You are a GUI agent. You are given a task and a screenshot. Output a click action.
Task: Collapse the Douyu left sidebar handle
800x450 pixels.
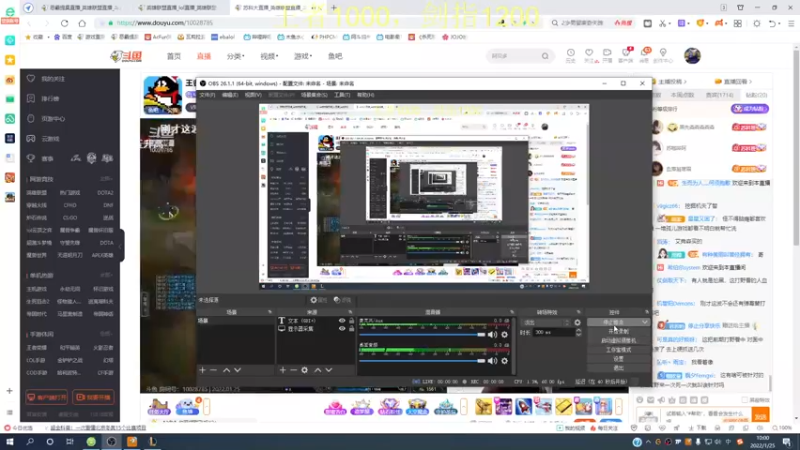(x=121, y=246)
